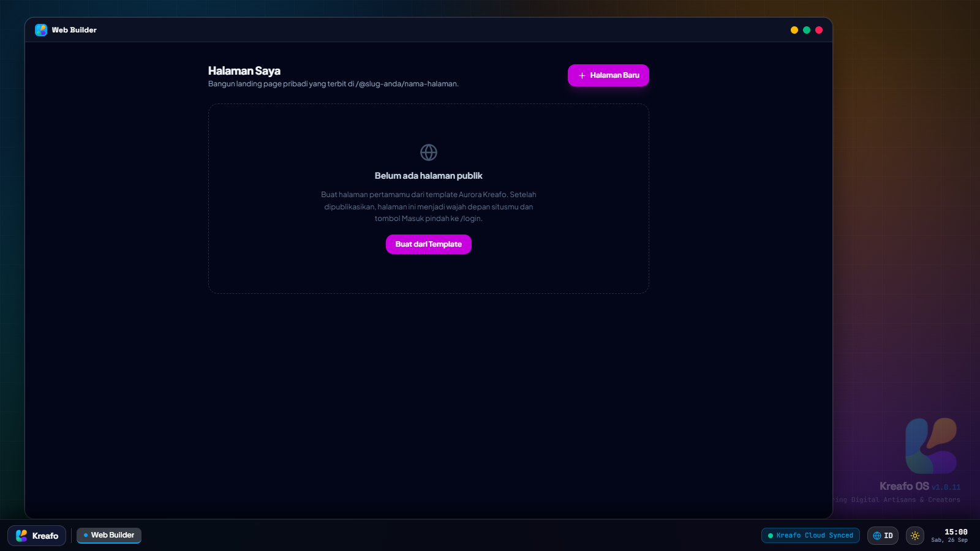Viewport: 980px width, 551px height.
Task: Click the plus icon on Halaman Baru
Action: coord(582,75)
